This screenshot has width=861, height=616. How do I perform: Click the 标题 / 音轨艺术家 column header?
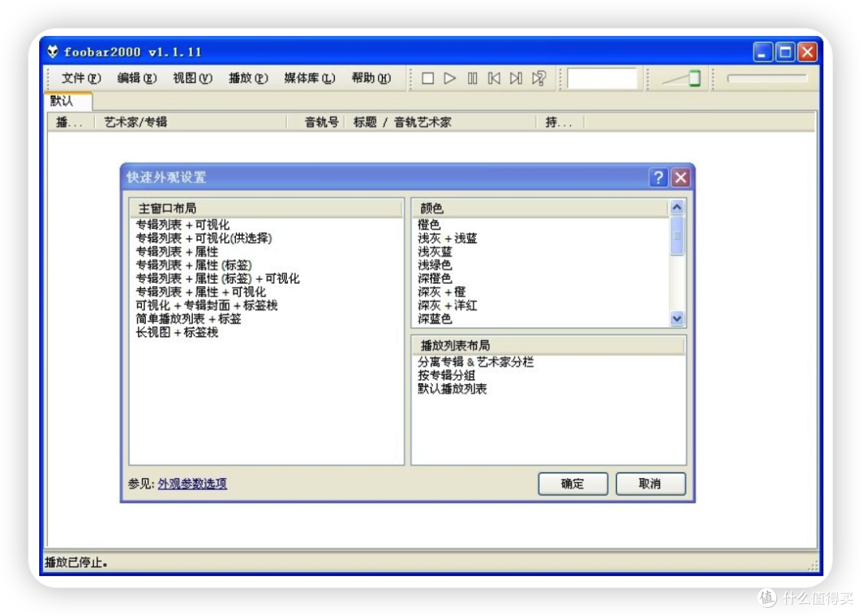tap(440, 122)
